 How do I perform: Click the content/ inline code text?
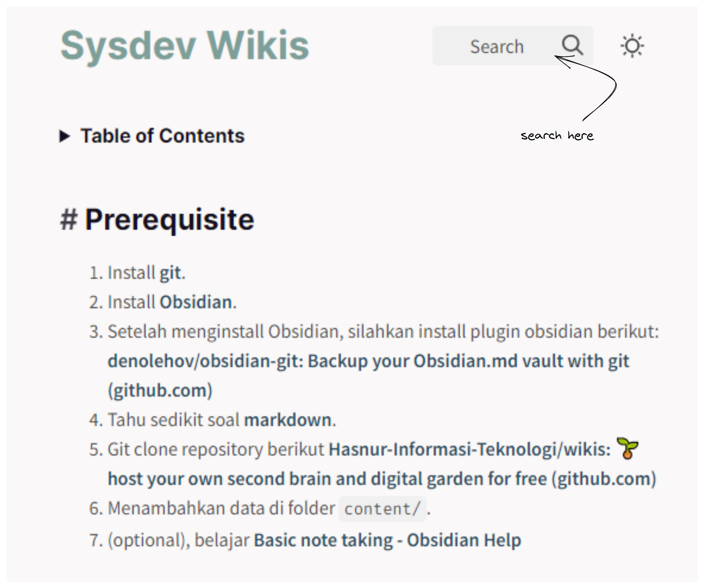pyautogui.click(x=382, y=509)
